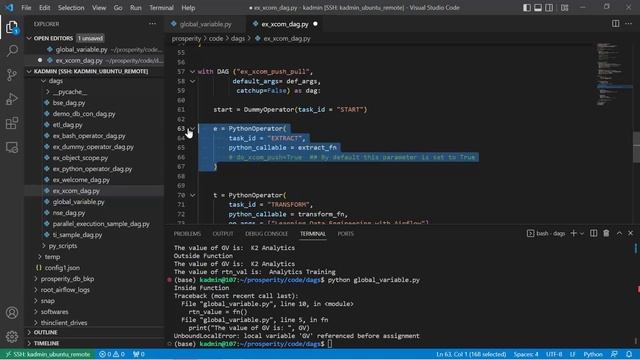The height and width of the screenshot is (360, 640).
Task: Click errors and warnings count in status bar
Action: point(112,354)
